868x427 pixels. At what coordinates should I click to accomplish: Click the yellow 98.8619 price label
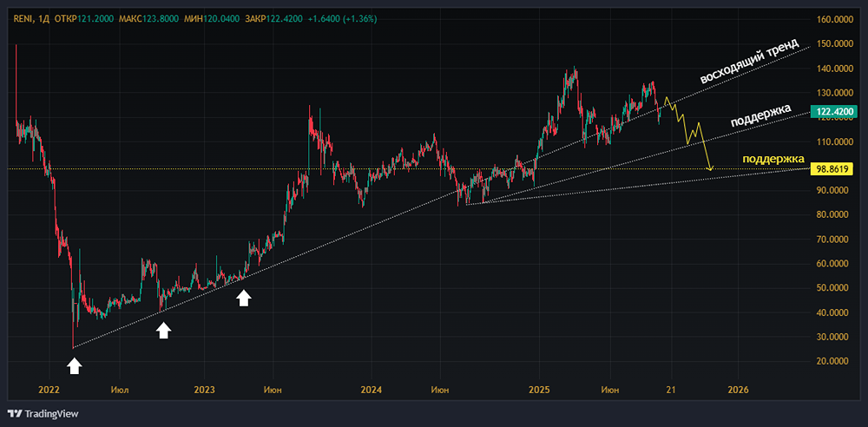pyautogui.click(x=831, y=168)
